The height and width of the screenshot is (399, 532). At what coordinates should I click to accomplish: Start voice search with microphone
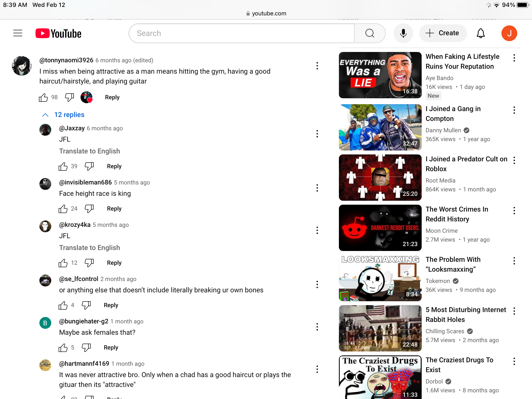tap(403, 33)
